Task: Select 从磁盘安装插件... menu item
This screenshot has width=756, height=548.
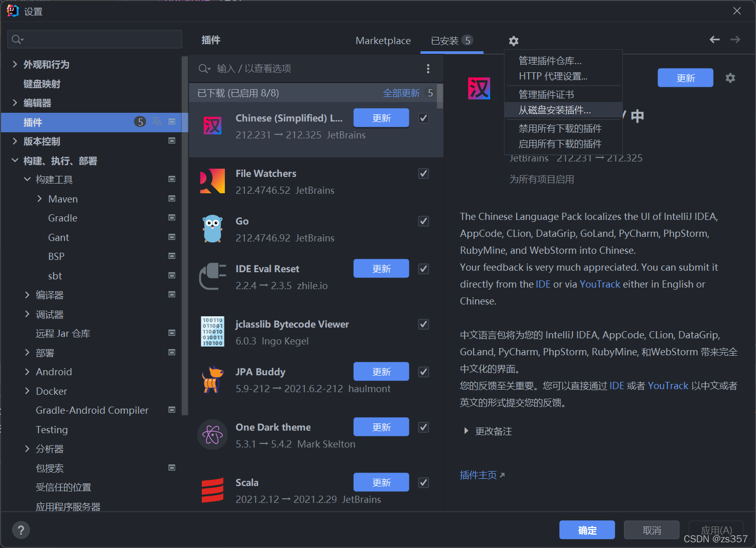Action: (x=563, y=110)
